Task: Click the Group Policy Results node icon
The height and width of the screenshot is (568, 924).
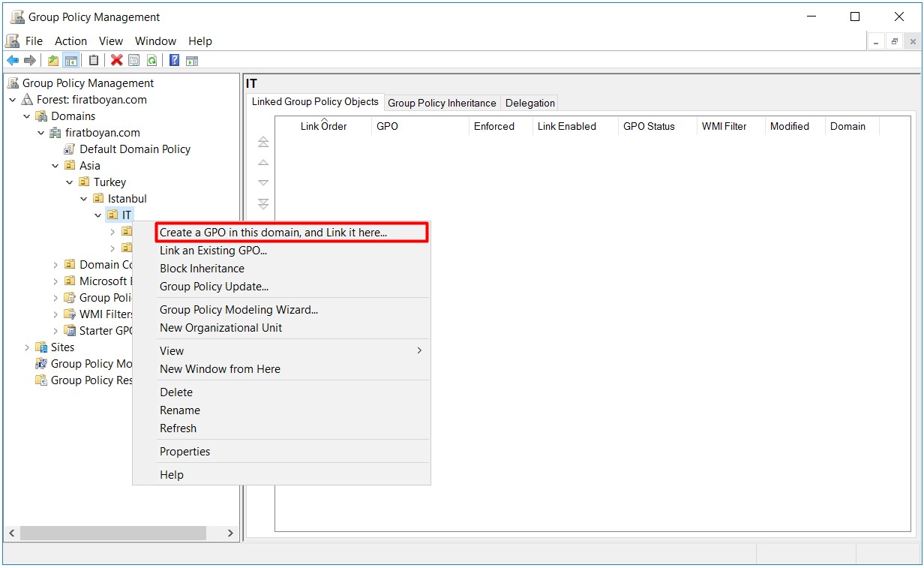Action: click(42, 380)
